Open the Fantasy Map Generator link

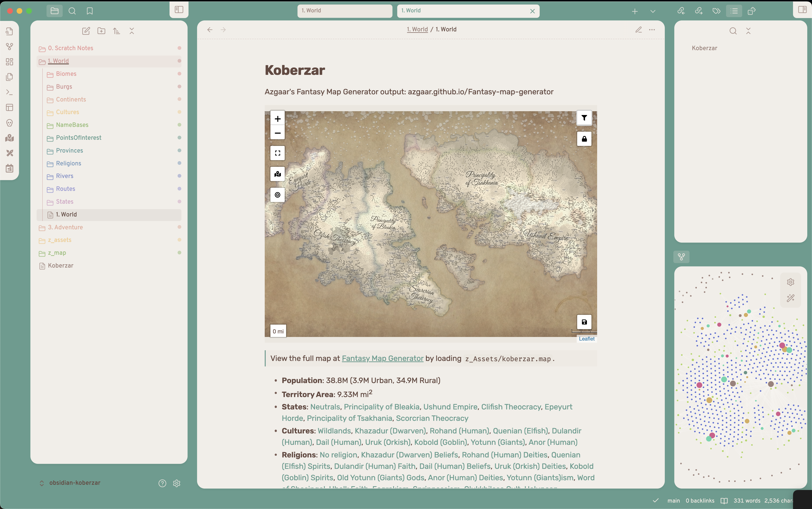[382, 359]
